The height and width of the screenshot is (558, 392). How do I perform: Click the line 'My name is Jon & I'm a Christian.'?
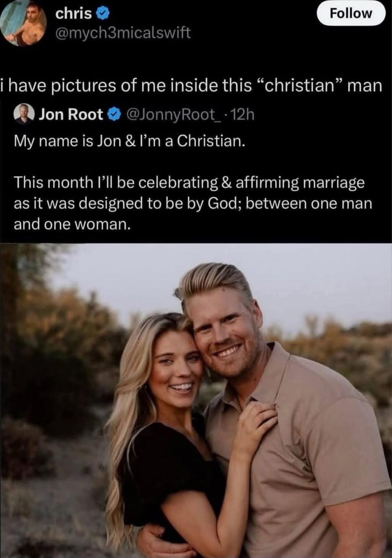(x=129, y=141)
